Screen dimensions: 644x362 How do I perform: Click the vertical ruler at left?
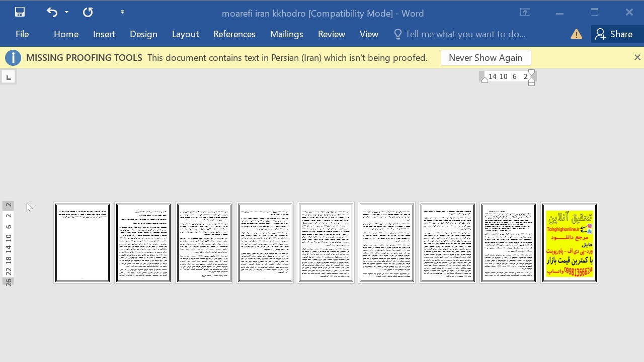9,244
